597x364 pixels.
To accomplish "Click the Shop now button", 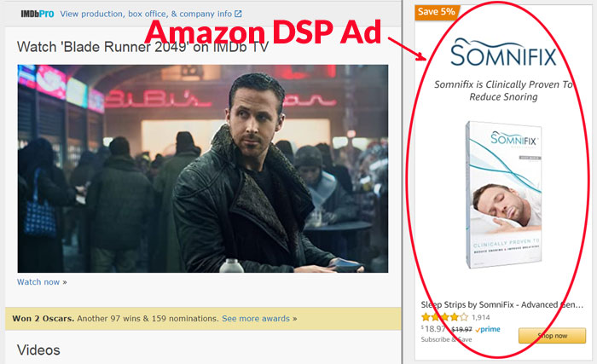I will (552, 336).
